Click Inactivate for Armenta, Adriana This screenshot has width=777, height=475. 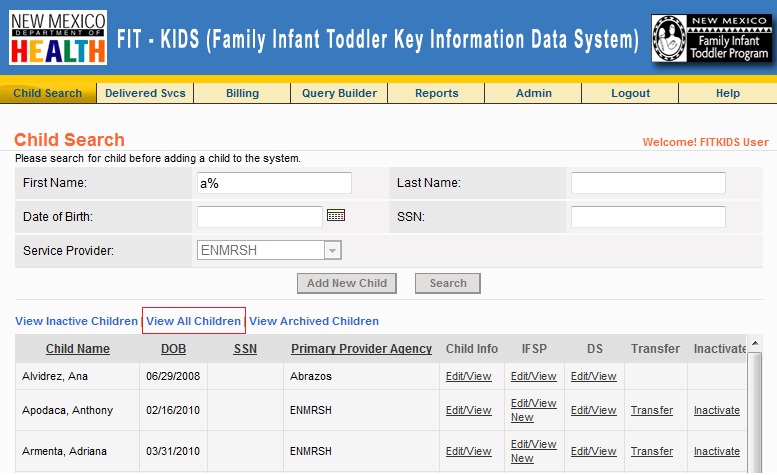pos(717,452)
